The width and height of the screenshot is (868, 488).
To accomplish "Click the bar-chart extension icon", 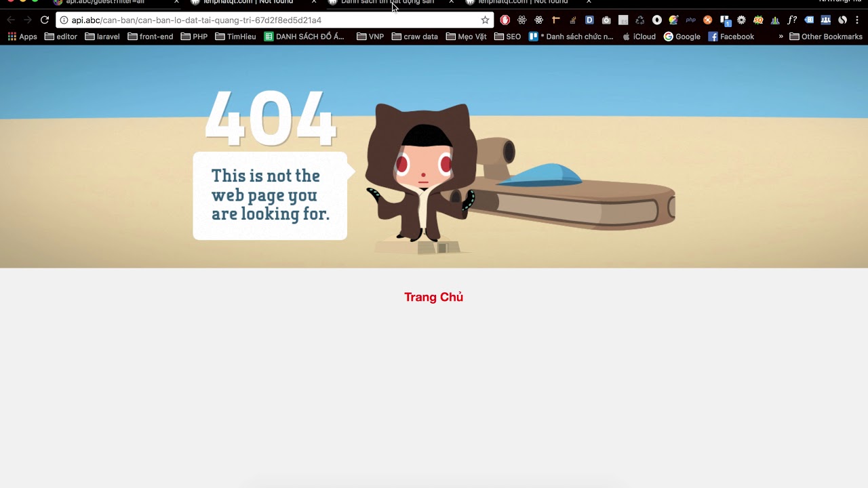I will (x=775, y=20).
